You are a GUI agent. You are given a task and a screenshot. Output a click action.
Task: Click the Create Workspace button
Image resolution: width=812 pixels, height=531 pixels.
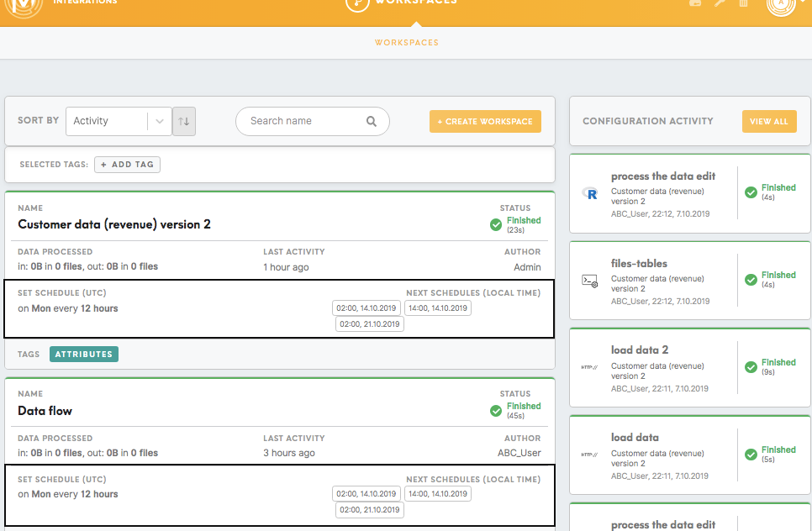coord(485,121)
